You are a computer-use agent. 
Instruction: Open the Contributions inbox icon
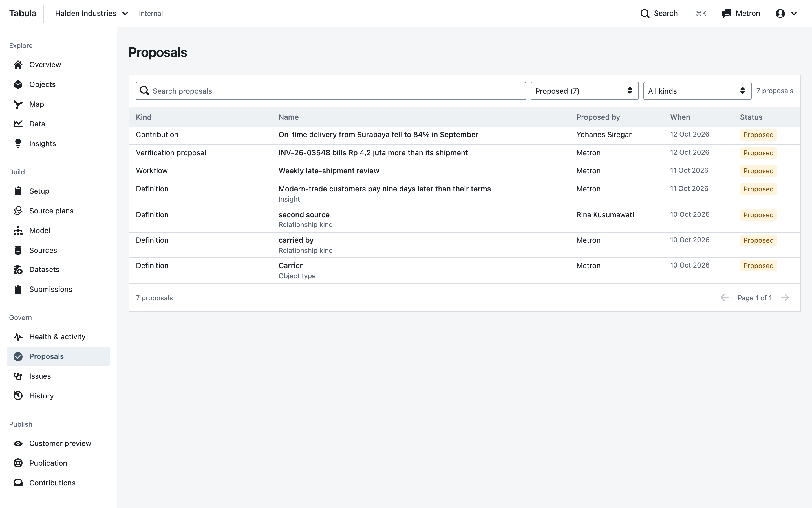(x=18, y=483)
